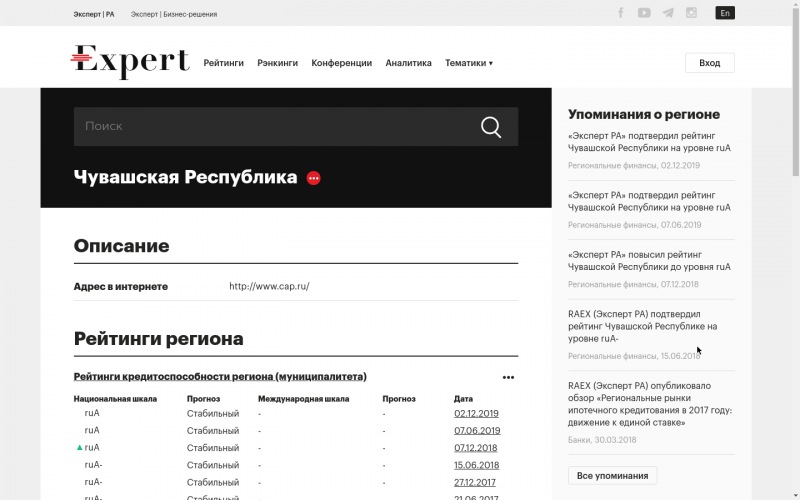
Task: Open the Конференции menu item
Action: [x=342, y=63]
